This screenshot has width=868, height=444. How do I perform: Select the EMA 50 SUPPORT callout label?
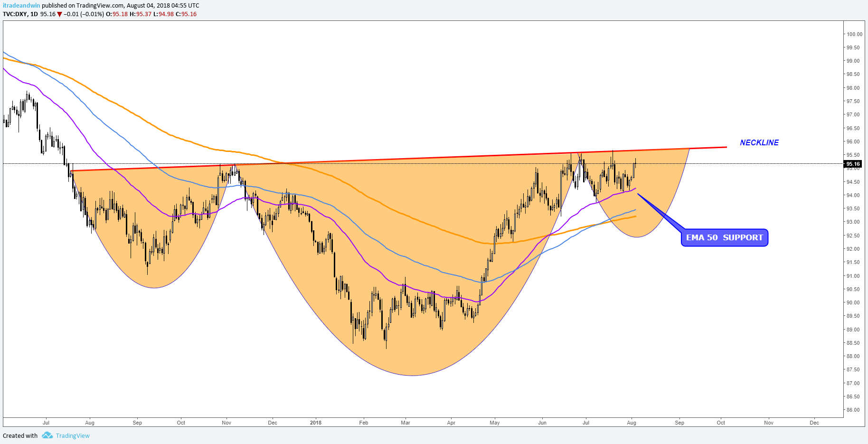click(x=724, y=237)
